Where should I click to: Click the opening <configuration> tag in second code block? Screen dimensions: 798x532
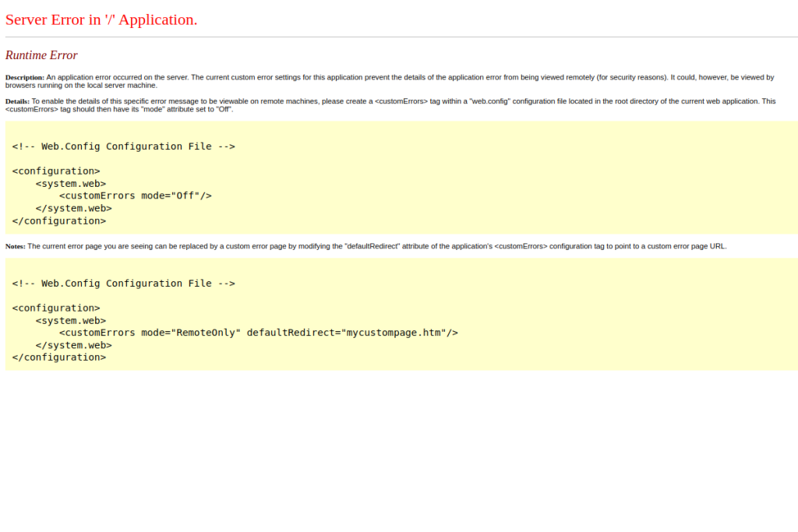point(56,308)
